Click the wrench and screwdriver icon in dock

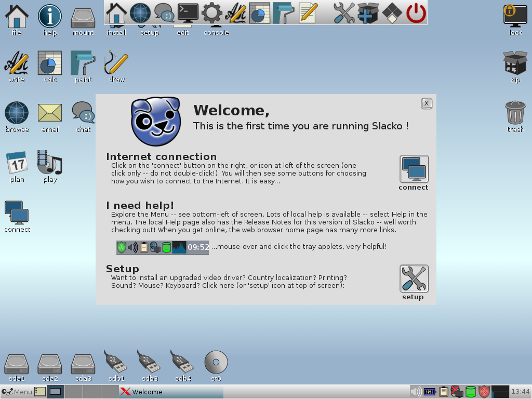[x=344, y=13]
